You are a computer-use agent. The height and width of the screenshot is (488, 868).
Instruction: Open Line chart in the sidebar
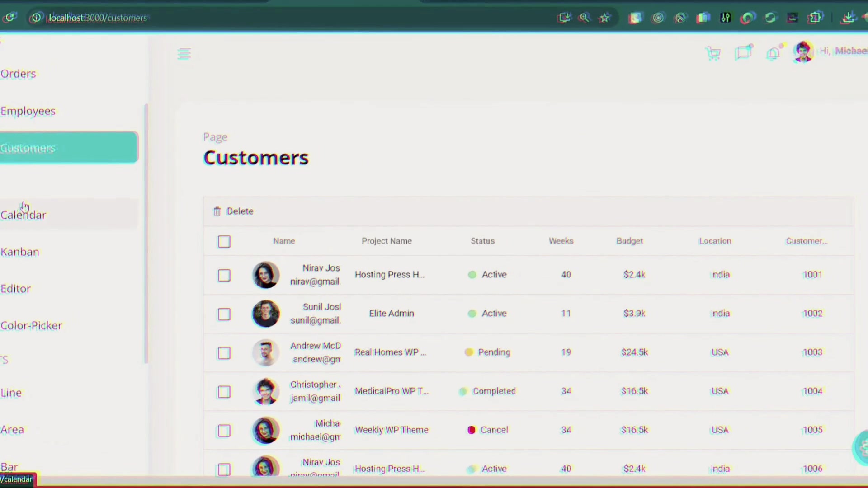[11, 393]
